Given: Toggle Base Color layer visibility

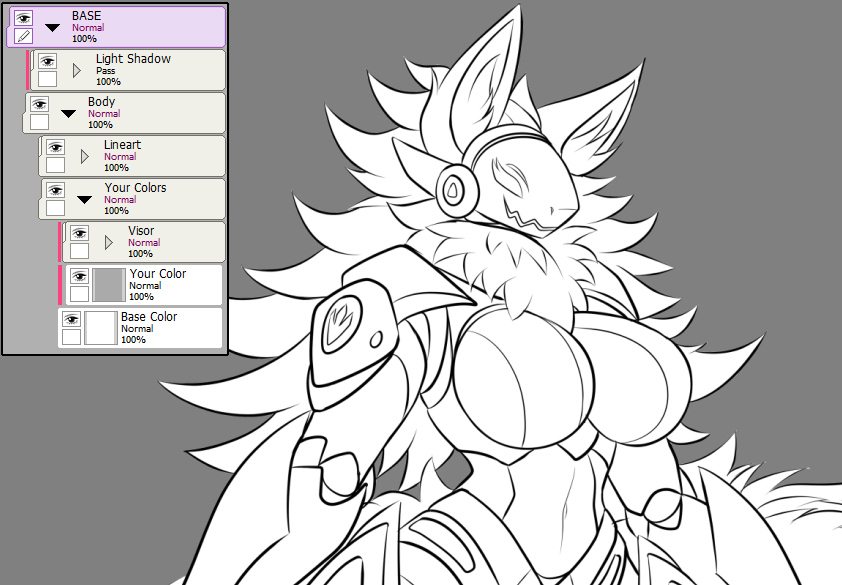Looking at the screenshot, I should [71, 319].
